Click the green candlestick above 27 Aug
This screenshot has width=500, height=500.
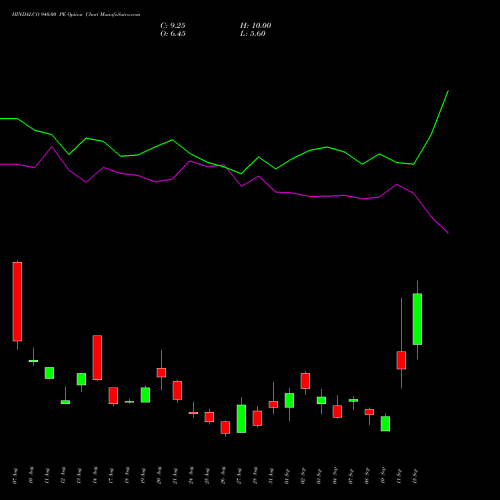(241, 419)
